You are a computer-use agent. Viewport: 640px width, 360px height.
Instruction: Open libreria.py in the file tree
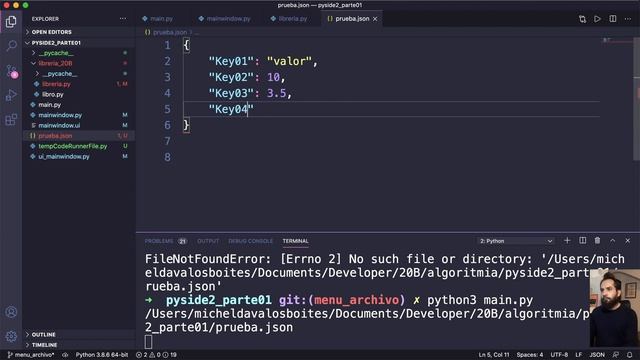(56, 84)
